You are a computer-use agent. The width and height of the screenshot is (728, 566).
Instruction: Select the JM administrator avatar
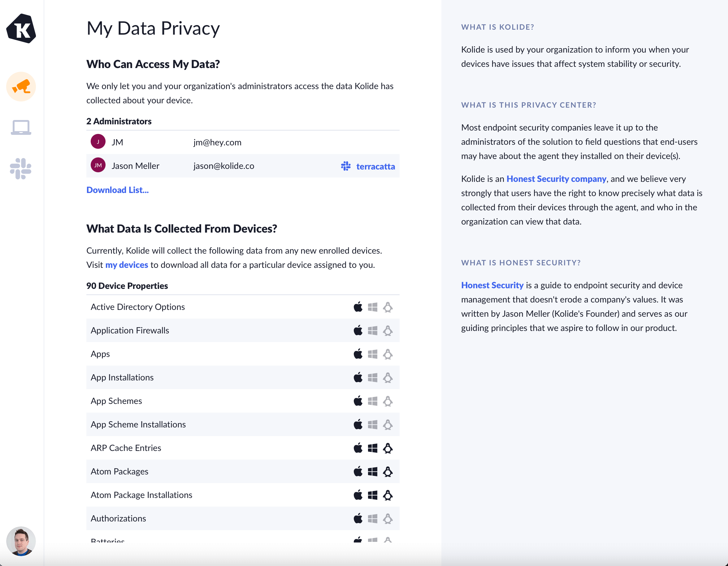tap(98, 142)
